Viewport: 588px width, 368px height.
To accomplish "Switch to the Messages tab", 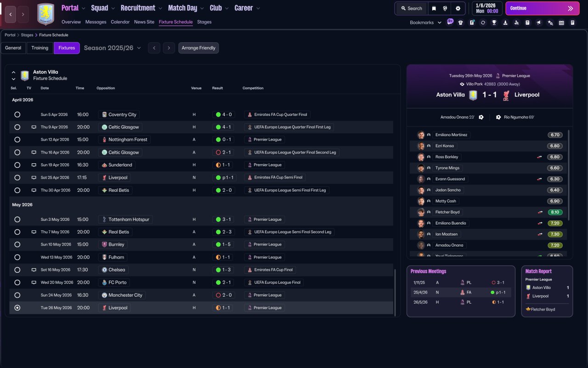I will tap(96, 22).
